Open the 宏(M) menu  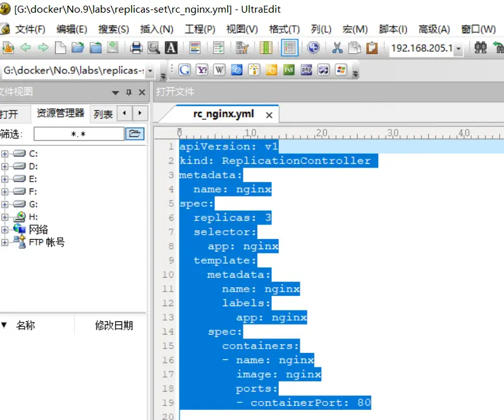[x=355, y=29]
